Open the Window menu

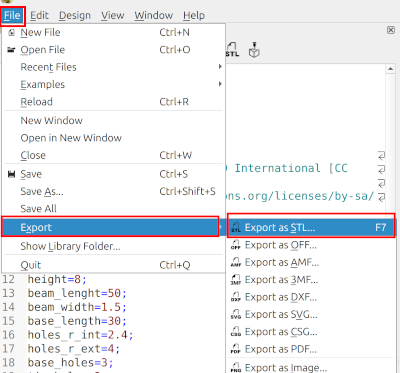[x=154, y=16]
